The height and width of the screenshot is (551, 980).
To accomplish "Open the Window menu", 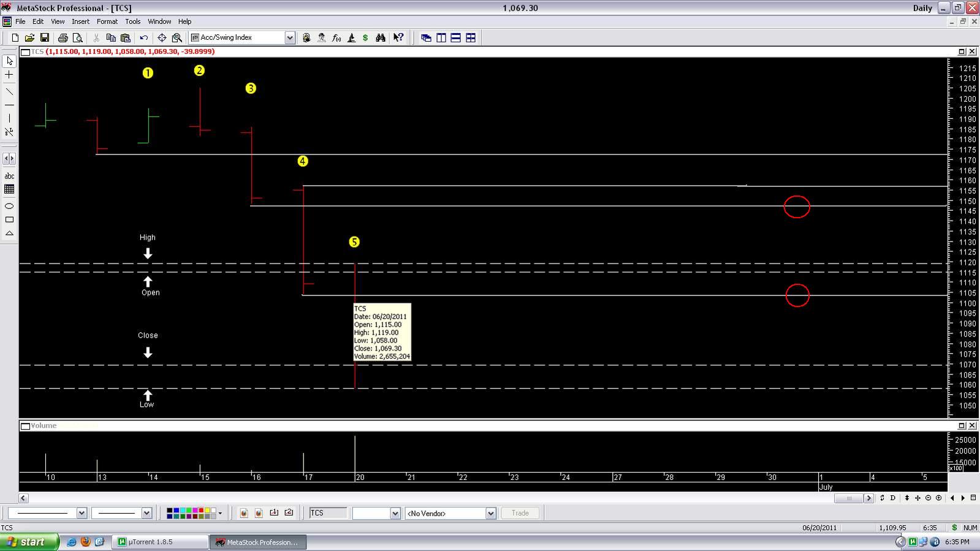I will (159, 21).
